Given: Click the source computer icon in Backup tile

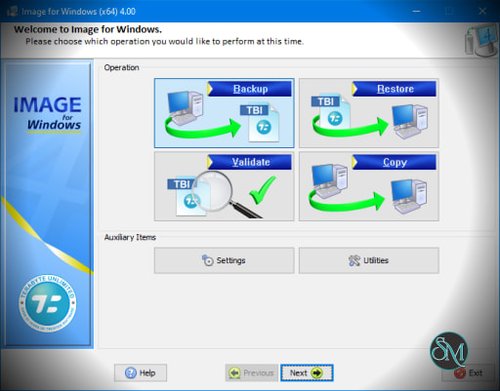Looking at the screenshot, I should (185, 107).
